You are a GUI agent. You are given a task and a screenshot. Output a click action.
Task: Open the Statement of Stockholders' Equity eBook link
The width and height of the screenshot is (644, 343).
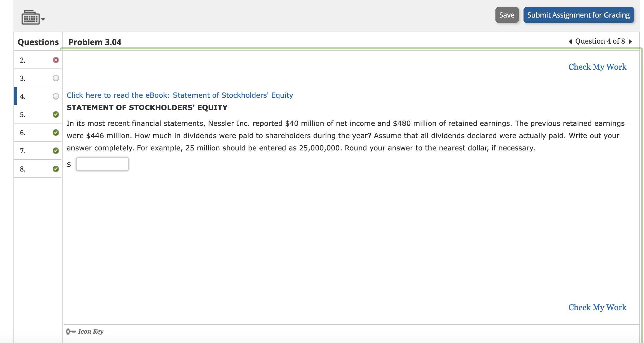tap(180, 95)
